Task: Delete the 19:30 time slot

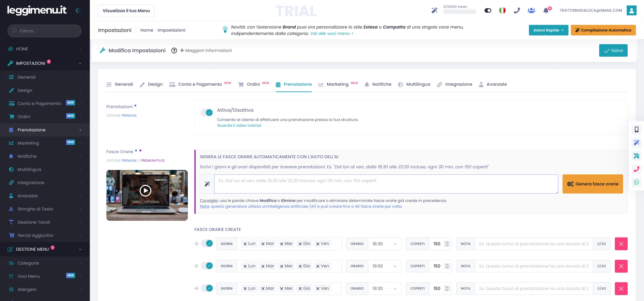Action: [x=621, y=288]
